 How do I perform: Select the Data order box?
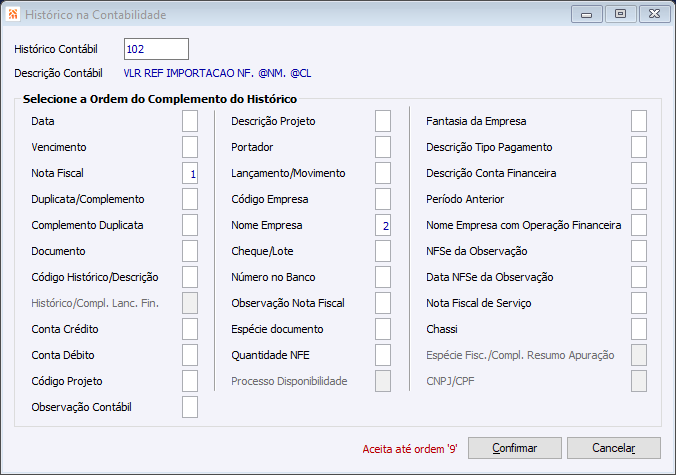pos(190,121)
